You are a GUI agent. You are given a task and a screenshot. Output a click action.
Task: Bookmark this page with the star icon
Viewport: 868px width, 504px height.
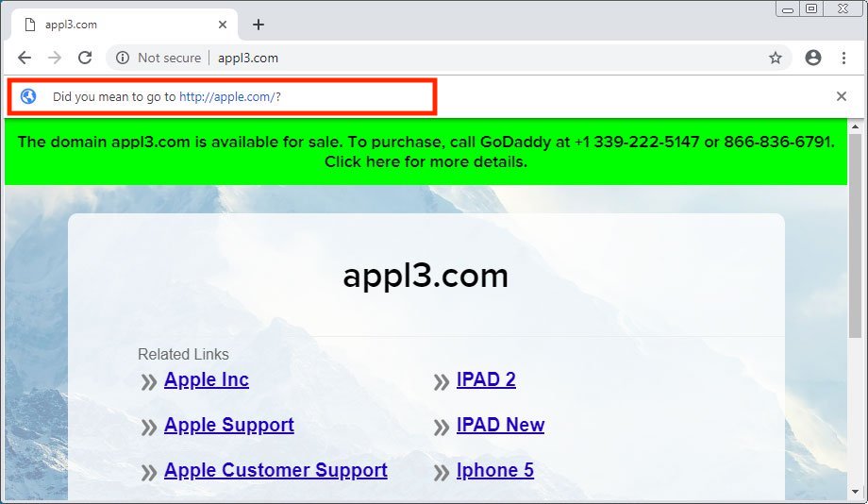(x=776, y=58)
